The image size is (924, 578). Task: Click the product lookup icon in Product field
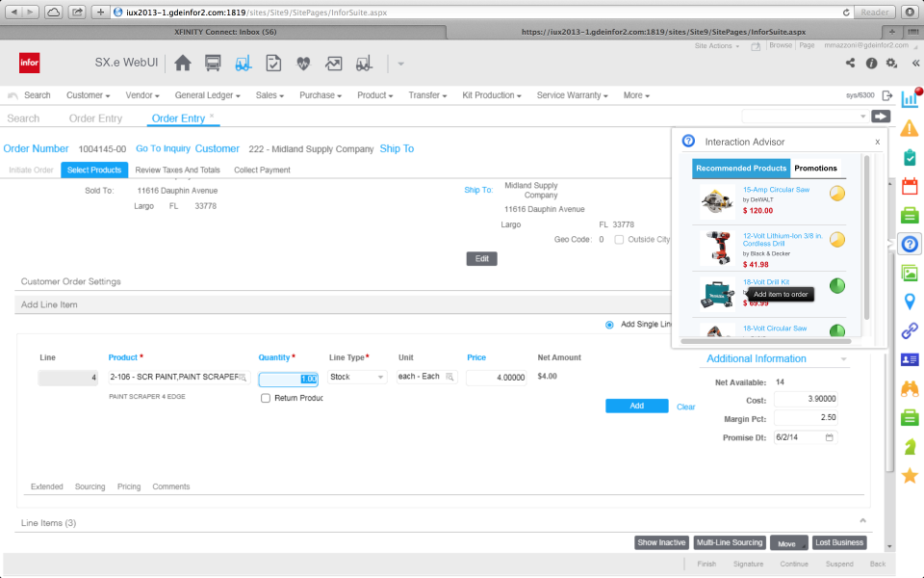tap(243, 377)
